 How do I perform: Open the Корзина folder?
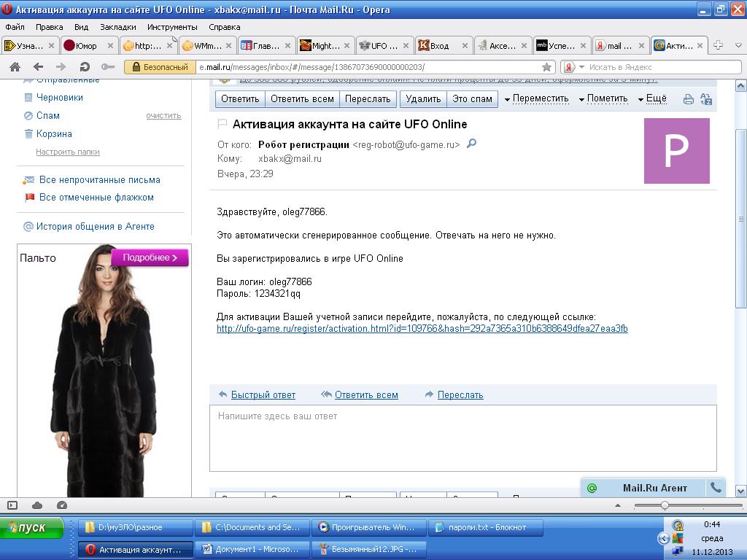click(54, 134)
